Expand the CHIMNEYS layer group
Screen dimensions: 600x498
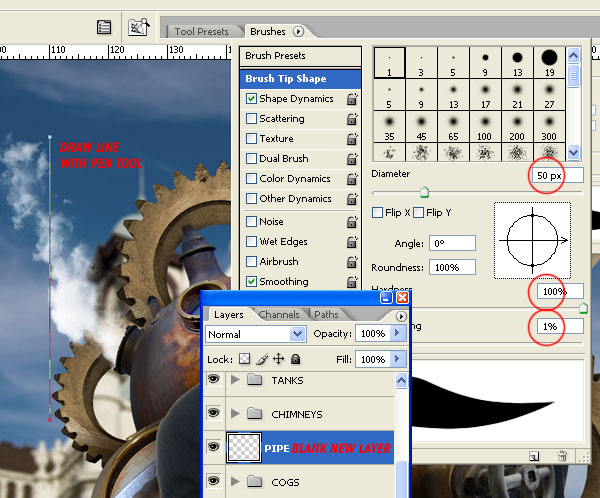[235, 414]
